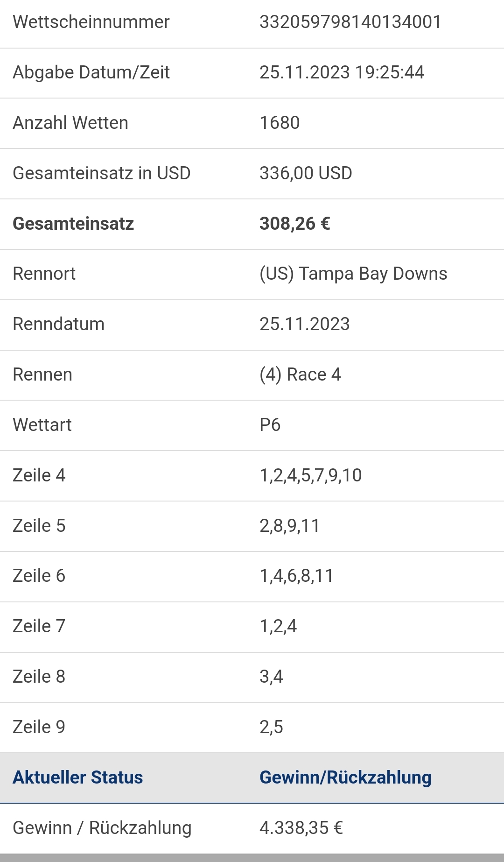504x862 pixels.
Task: Select the Wettart P6 value
Action: point(270,425)
